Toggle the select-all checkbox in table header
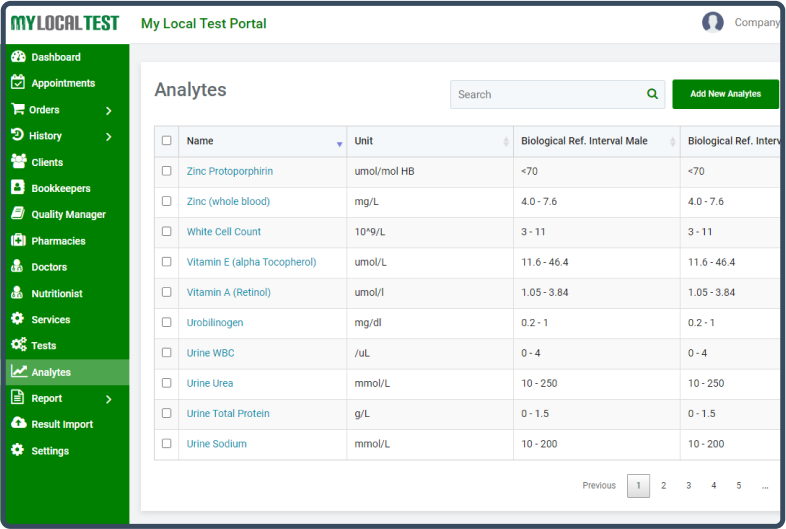This screenshot has width=786, height=529. pyautogui.click(x=167, y=141)
